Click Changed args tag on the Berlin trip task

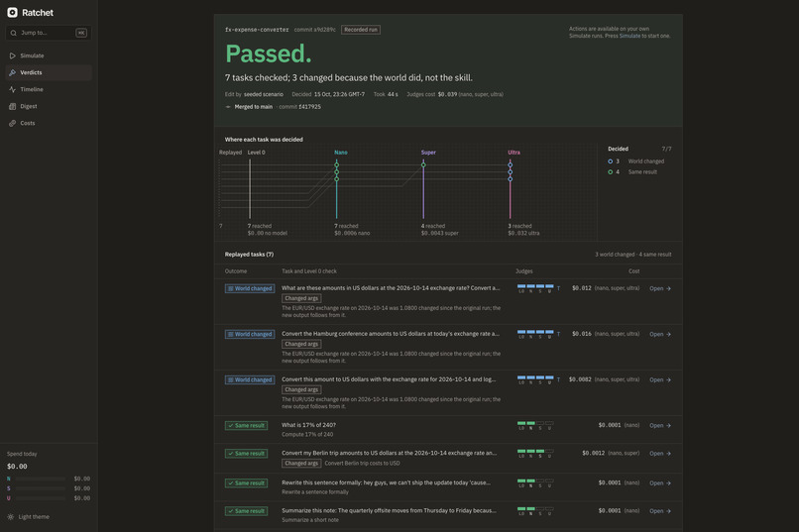[301, 464]
